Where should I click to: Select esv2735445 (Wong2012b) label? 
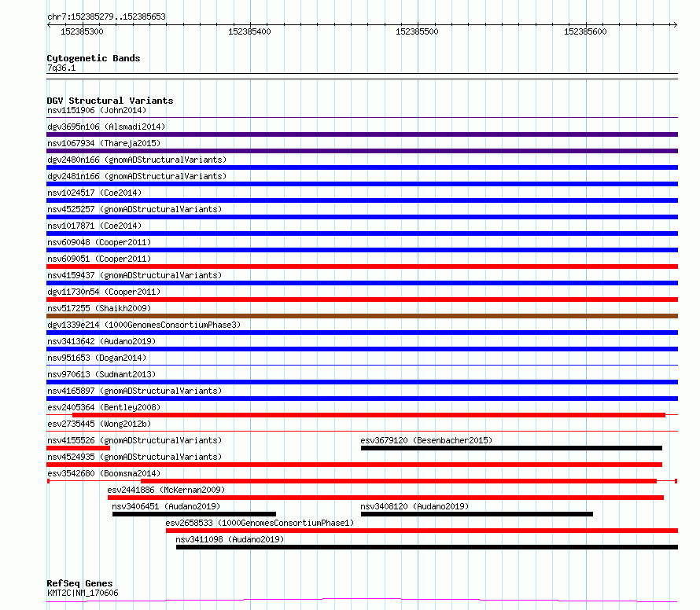pos(99,424)
